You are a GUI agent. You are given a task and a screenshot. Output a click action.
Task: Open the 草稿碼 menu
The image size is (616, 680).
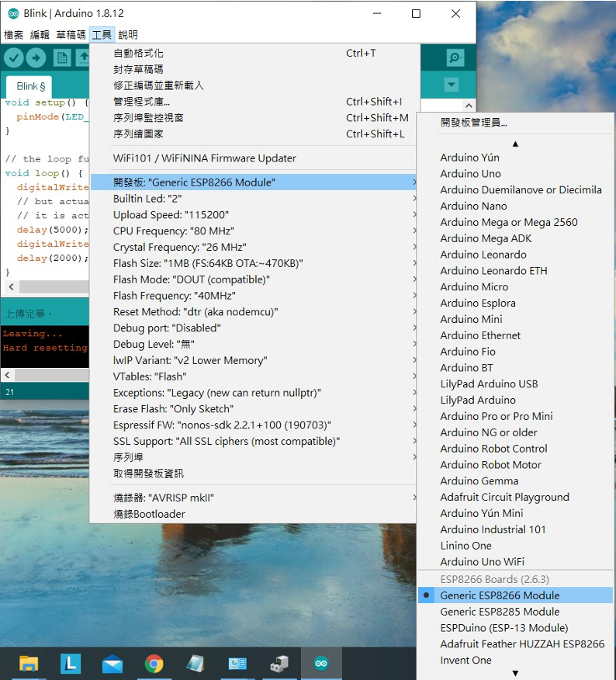coord(71,35)
